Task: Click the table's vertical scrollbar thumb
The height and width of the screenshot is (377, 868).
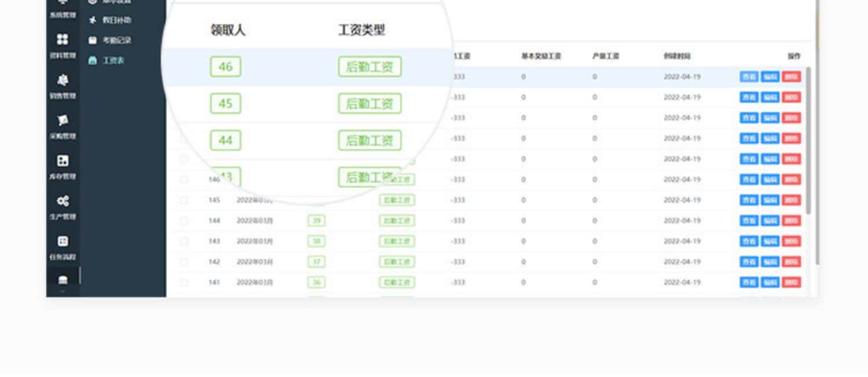Action: pyautogui.click(x=808, y=139)
